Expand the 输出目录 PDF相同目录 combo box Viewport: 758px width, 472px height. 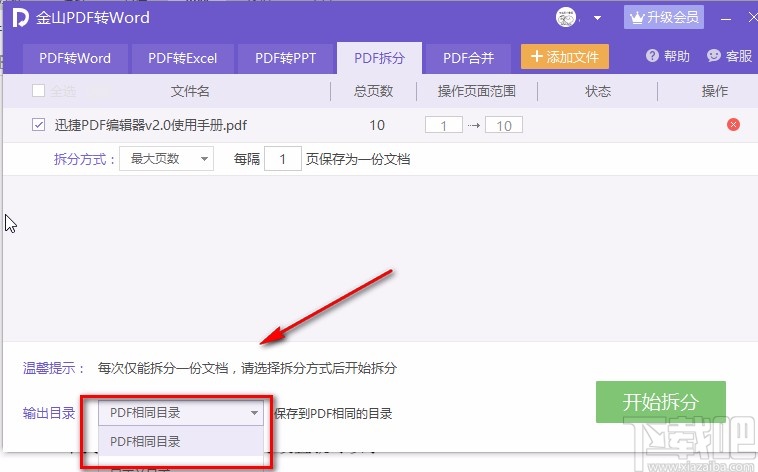tap(181, 413)
